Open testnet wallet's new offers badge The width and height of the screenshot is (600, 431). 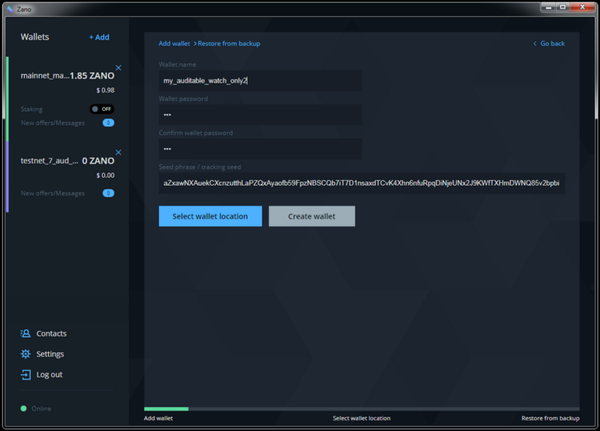tap(108, 192)
